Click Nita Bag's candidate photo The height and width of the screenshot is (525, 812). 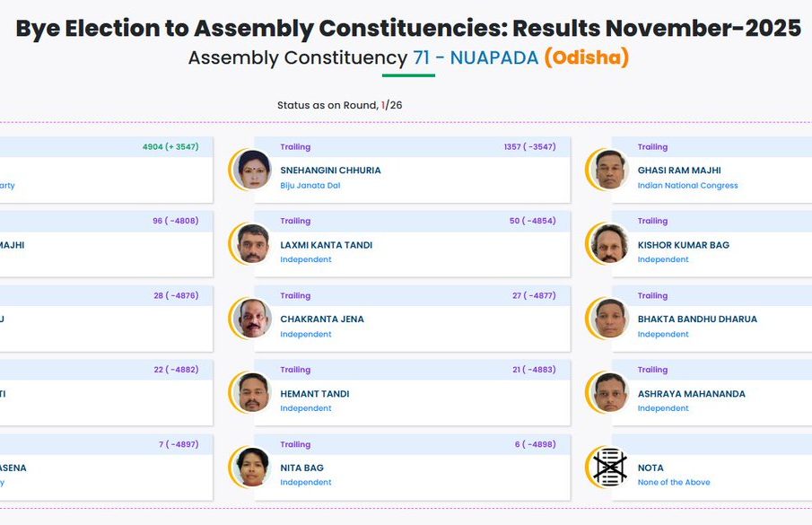tap(253, 468)
